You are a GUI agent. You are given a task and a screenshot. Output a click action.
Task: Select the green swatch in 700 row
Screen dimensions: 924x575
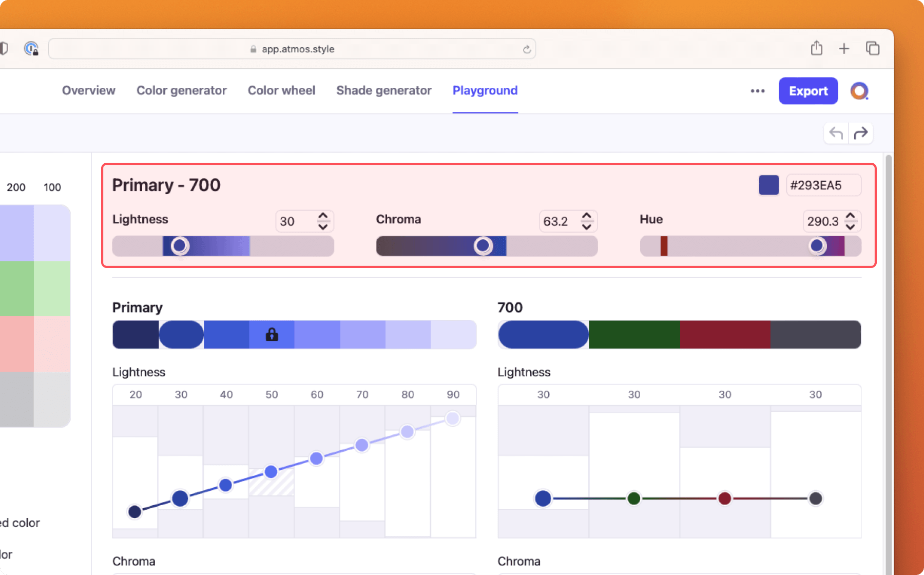(634, 335)
